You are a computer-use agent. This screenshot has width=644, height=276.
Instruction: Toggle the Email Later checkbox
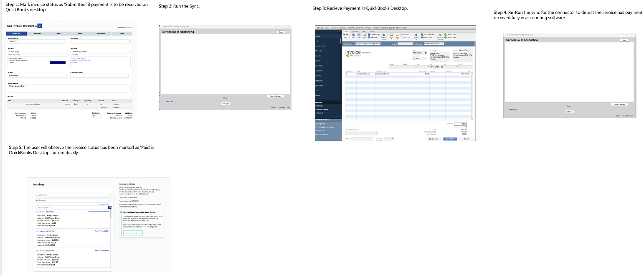[x=401, y=37]
